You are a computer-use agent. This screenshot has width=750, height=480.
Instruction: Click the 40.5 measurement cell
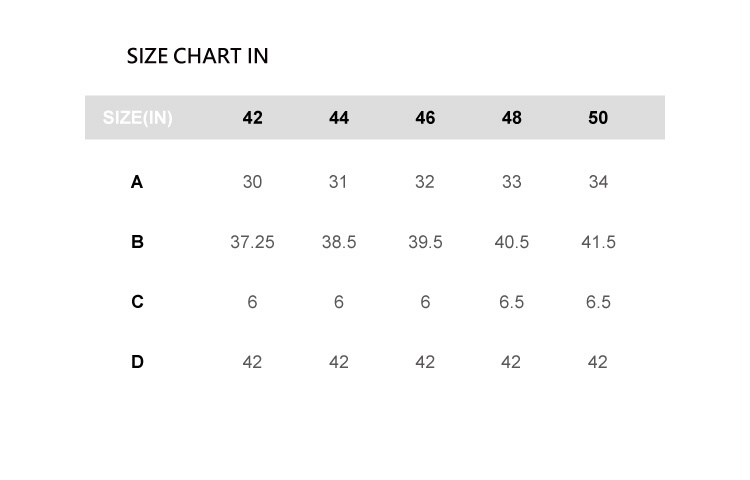[x=511, y=242]
